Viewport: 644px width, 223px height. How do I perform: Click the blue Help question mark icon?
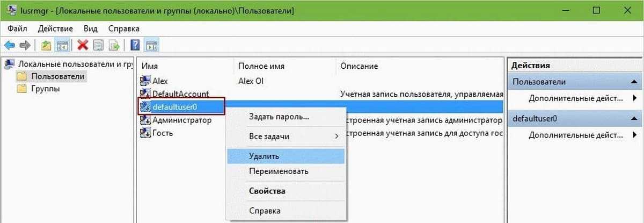click(136, 45)
